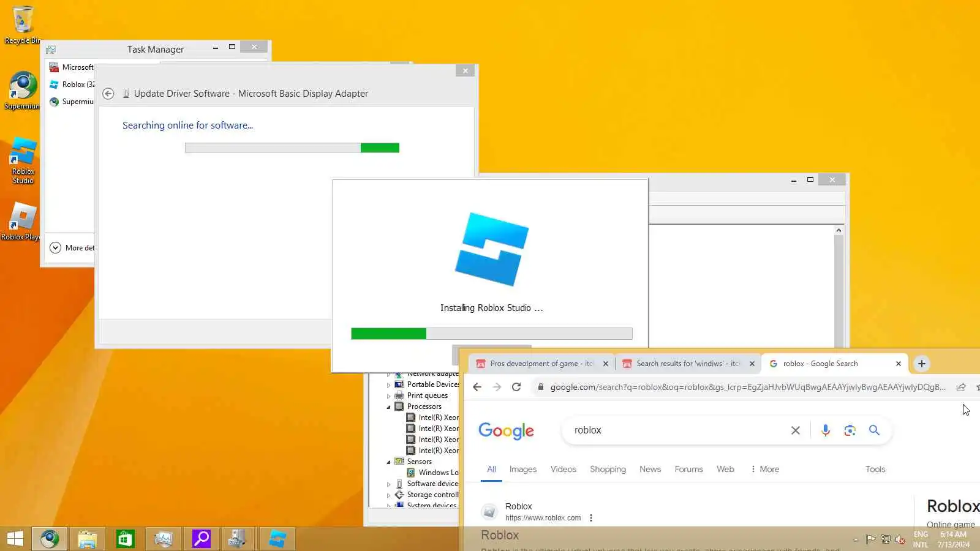Viewport: 980px width, 551px height.
Task: Share this page via address bar icon
Action: click(x=961, y=387)
